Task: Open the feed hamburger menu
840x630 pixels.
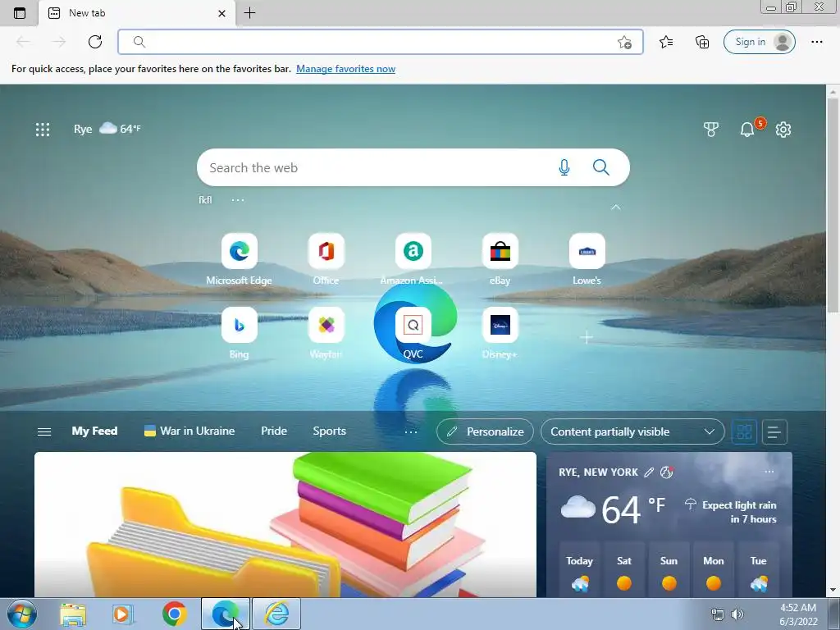Action: (x=44, y=431)
